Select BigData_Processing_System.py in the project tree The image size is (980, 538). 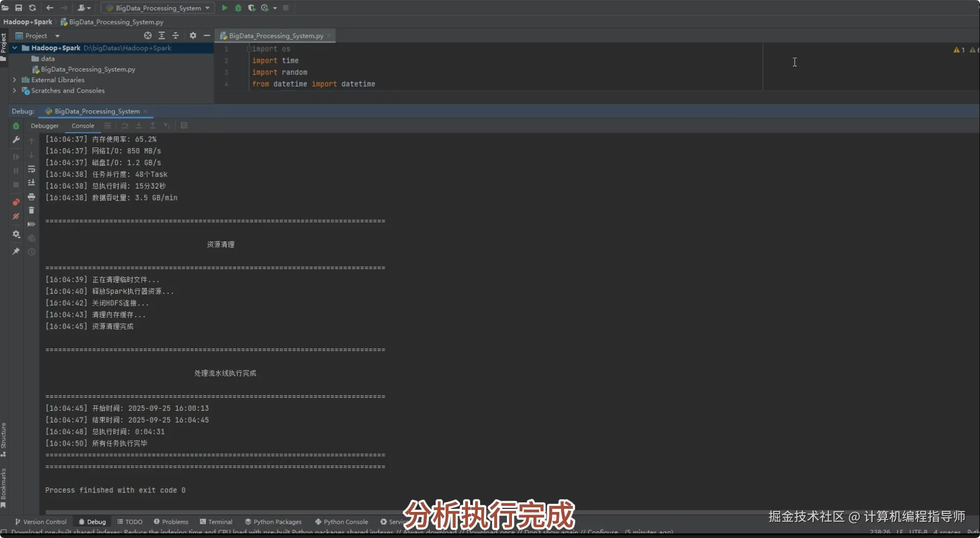[84, 69]
